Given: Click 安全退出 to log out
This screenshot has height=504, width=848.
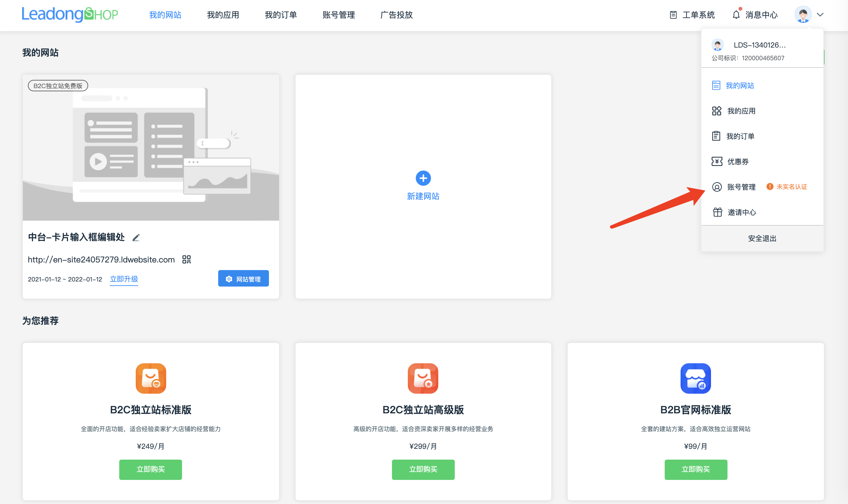Looking at the screenshot, I should tap(762, 238).
